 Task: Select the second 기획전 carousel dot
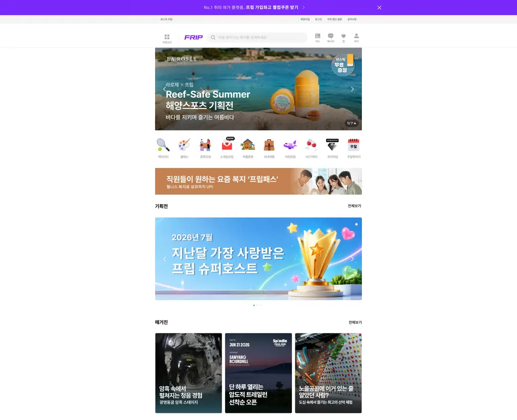click(258, 305)
